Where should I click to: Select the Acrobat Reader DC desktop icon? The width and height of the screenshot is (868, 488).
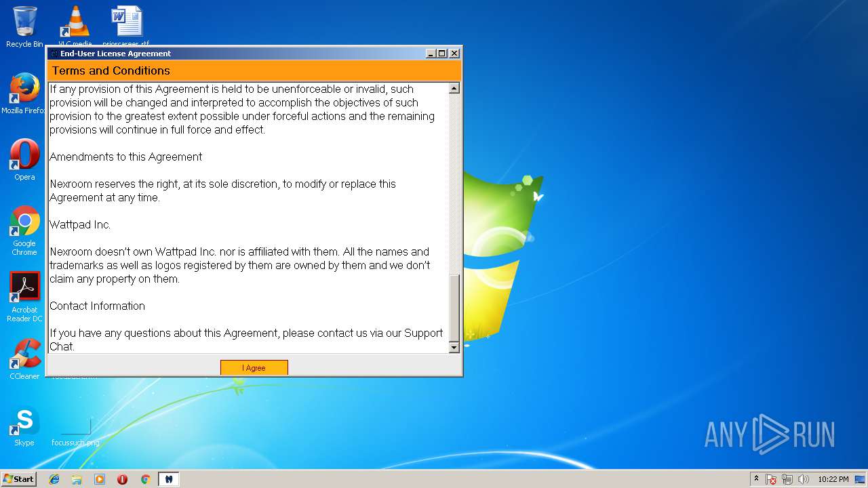point(24,297)
